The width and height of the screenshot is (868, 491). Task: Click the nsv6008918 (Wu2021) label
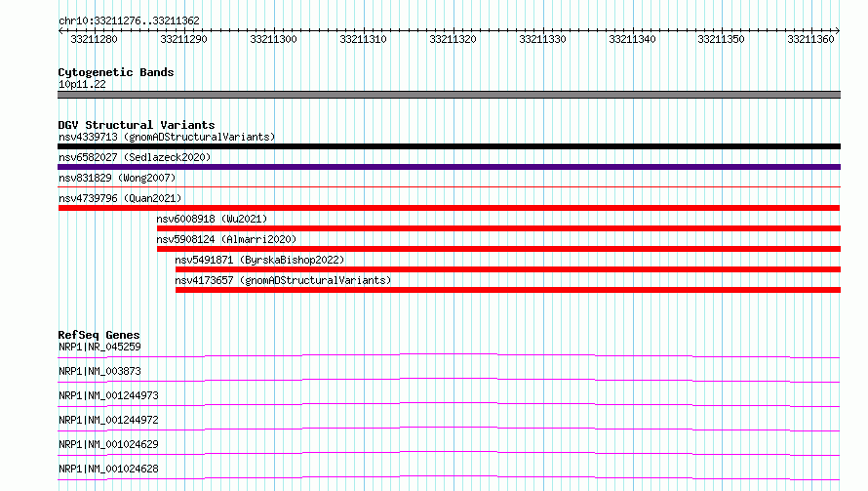[x=212, y=219]
